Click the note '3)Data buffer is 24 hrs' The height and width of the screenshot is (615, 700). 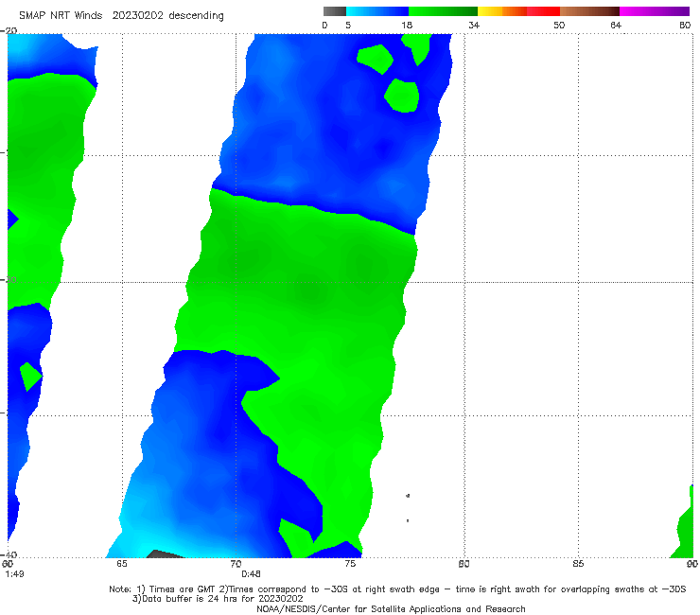pos(218,599)
